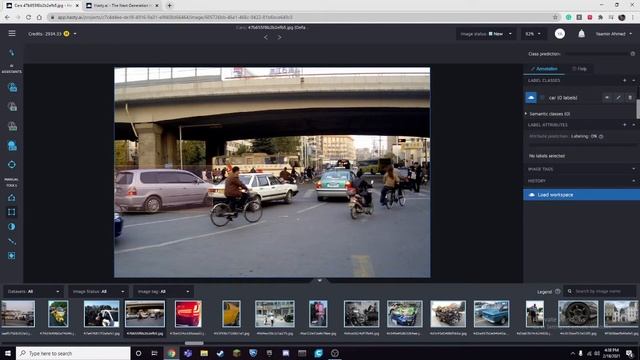The height and width of the screenshot is (360, 640).
Task: Open the Legend help icon
Action: coord(558,291)
